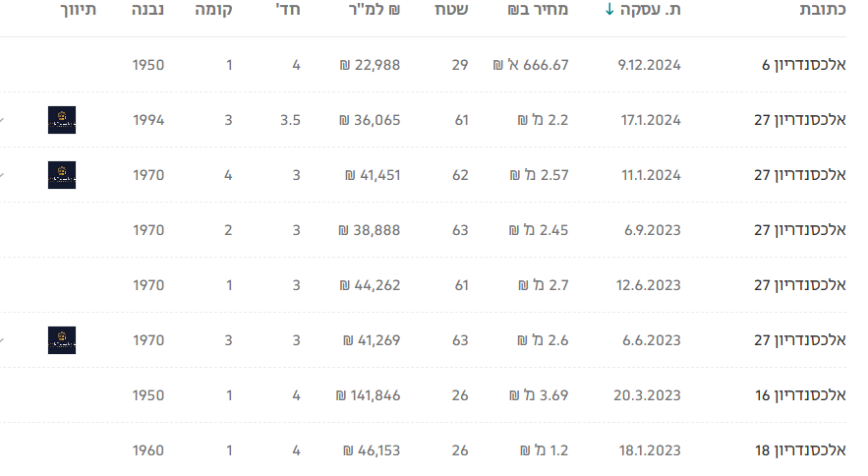
Task: Click the שטח column header
Action: pos(452,11)
